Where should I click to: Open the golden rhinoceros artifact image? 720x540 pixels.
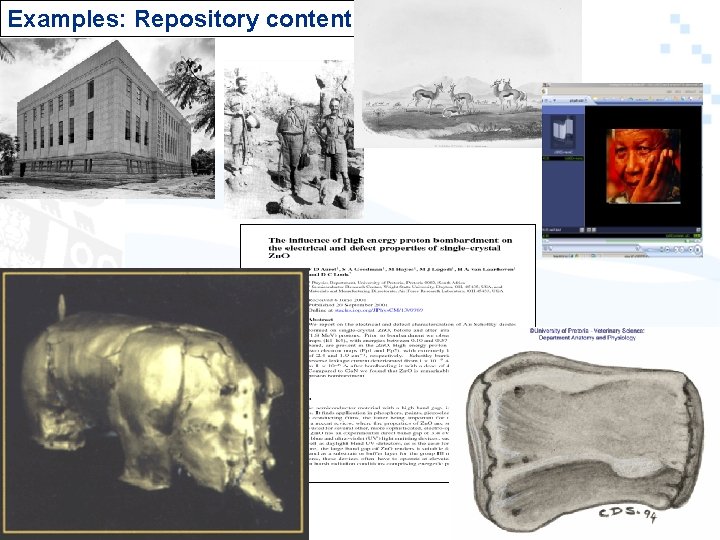[153, 402]
